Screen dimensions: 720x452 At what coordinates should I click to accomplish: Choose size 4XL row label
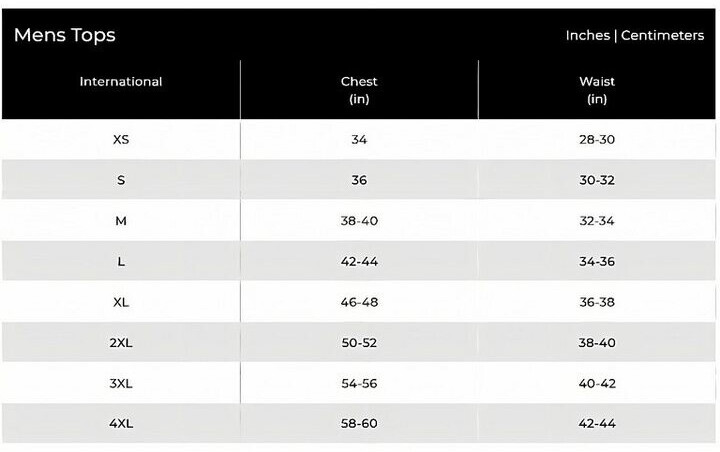[121, 424]
